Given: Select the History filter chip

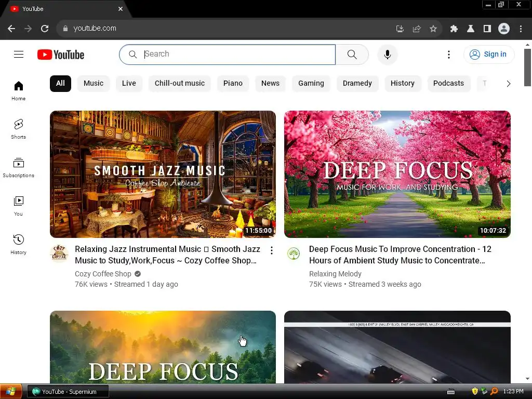Looking at the screenshot, I should click(403, 84).
